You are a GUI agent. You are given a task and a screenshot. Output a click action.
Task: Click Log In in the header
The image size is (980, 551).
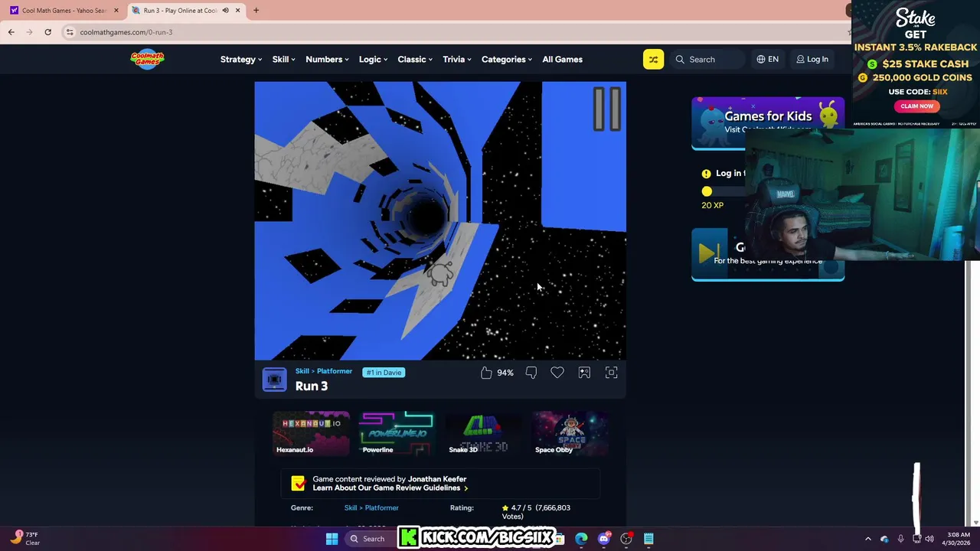point(812,59)
